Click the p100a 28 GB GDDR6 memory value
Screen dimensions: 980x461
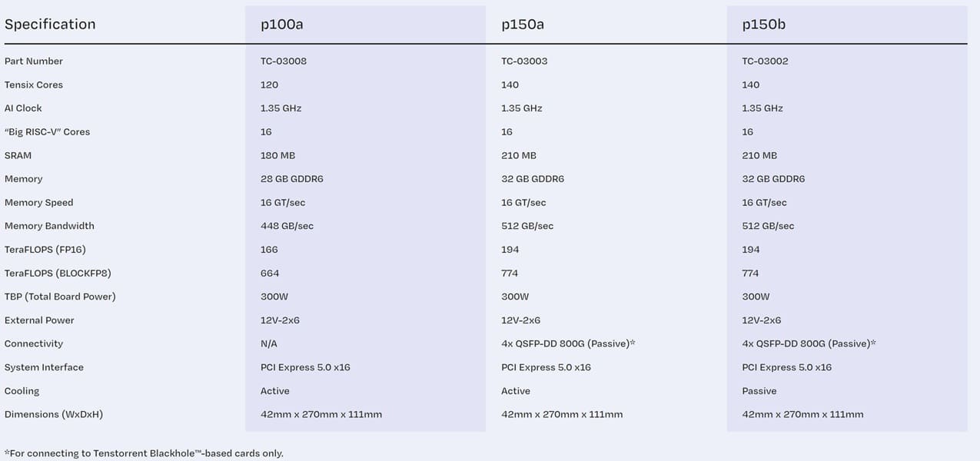coord(292,179)
